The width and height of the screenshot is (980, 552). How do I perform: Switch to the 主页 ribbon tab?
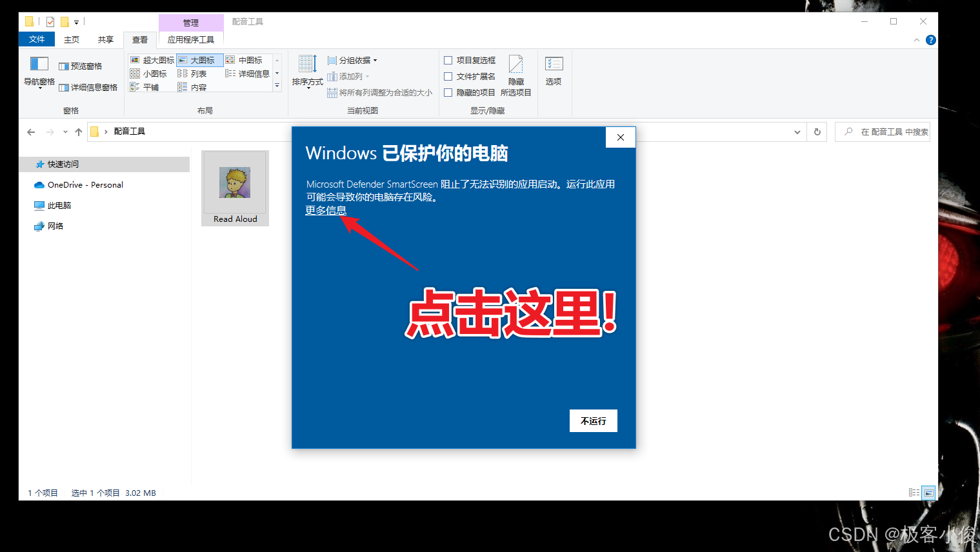(x=72, y=39)
